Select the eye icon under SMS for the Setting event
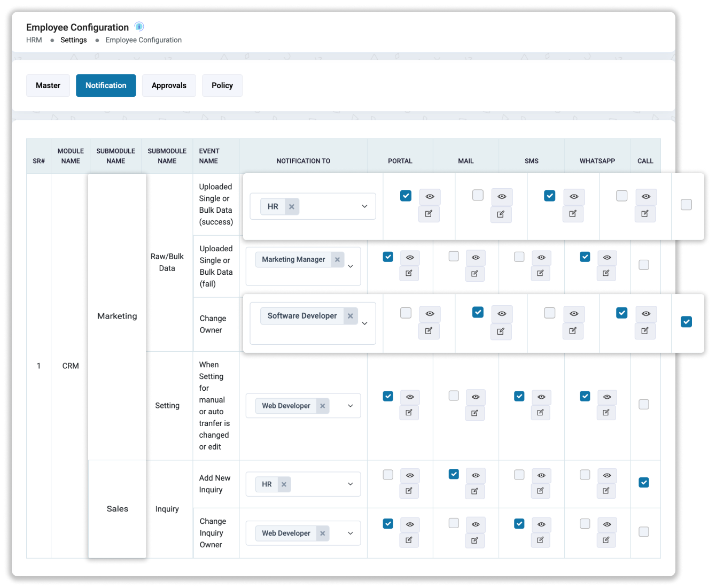This screenshot has height=588, width=716. [x=541, y=397]
